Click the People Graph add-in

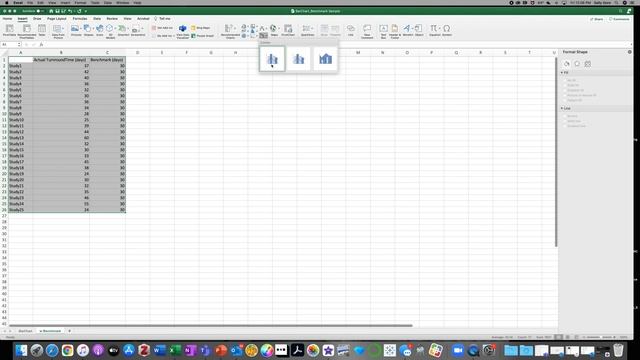pos(202,36)
